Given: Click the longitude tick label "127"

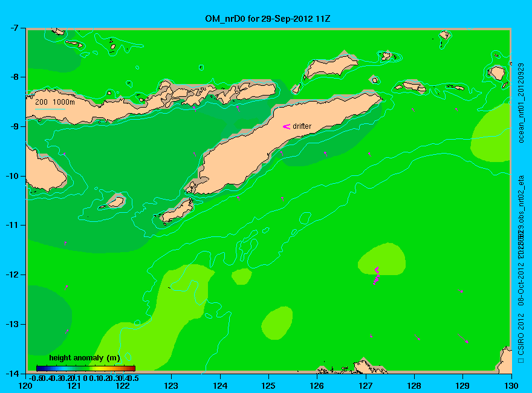Looking at the screenshot, I should 366,386.
